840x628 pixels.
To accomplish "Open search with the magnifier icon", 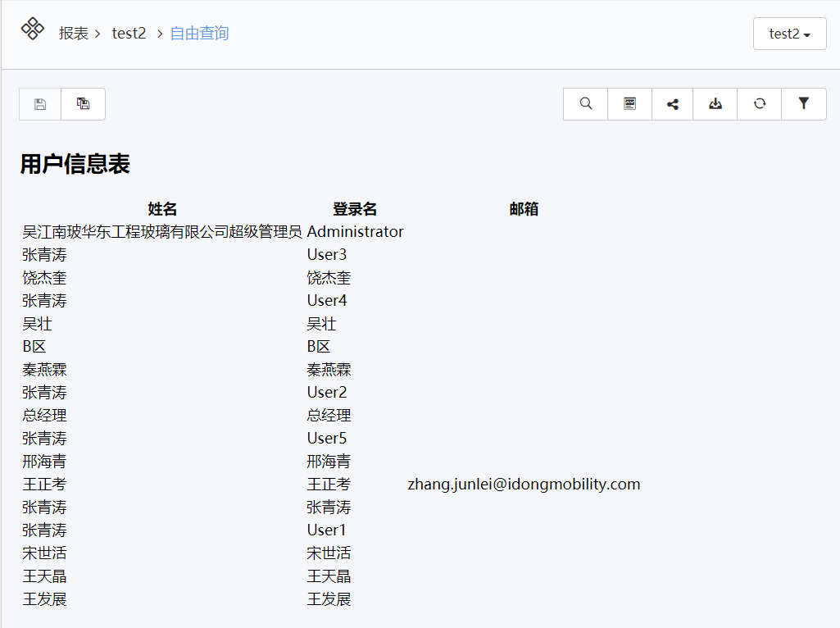I will [585, 104].
